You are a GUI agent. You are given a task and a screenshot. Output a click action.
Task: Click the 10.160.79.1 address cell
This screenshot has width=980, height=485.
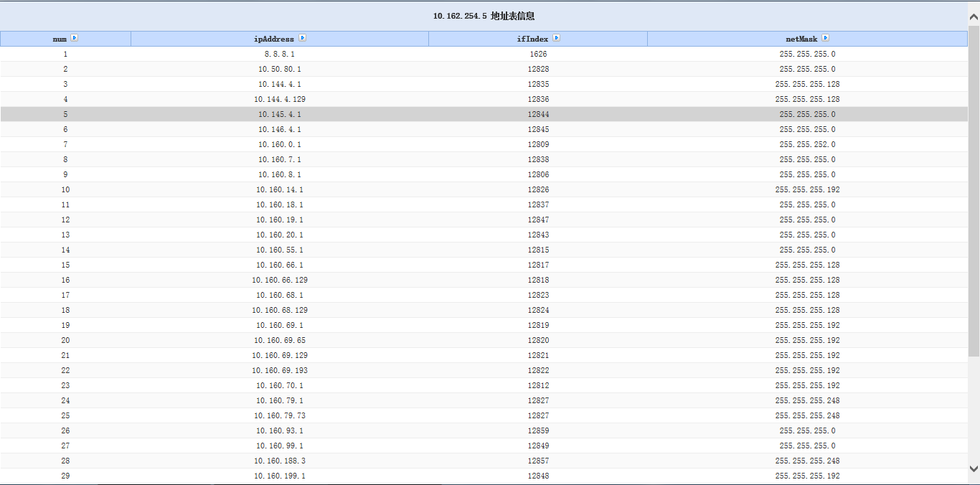(x=280, y=400)
